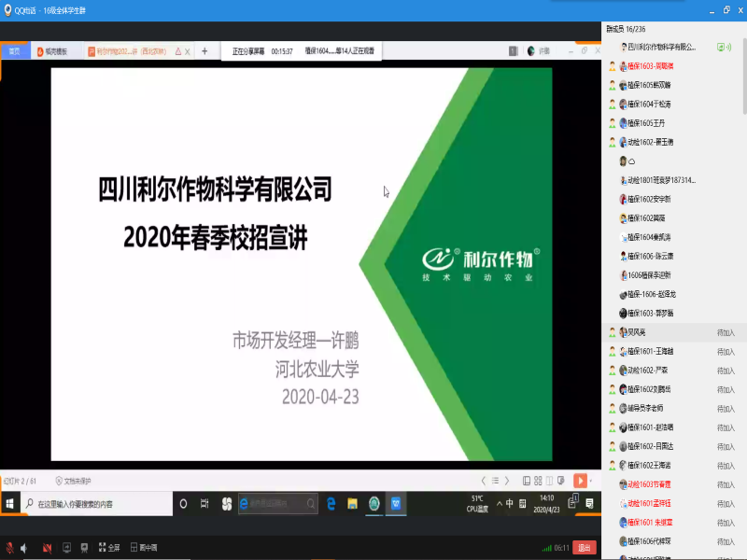
Task: Open the Windows notification center
Action: click(x=590, y=504)
